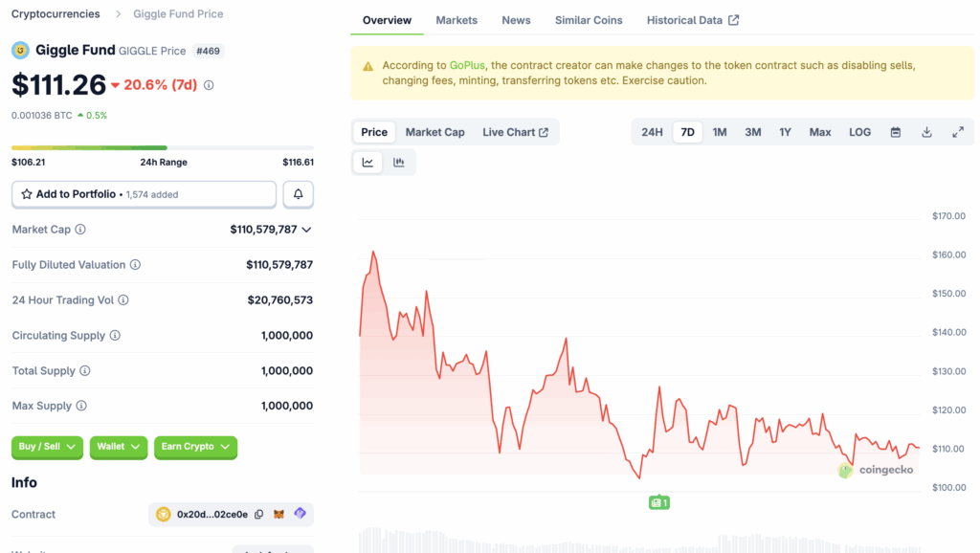
Task: Open the Wallet dropdown
Action: point(118,447)
